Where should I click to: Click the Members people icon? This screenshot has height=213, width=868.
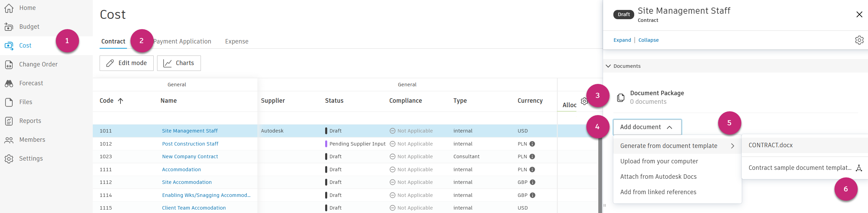(x=9, y=140)
